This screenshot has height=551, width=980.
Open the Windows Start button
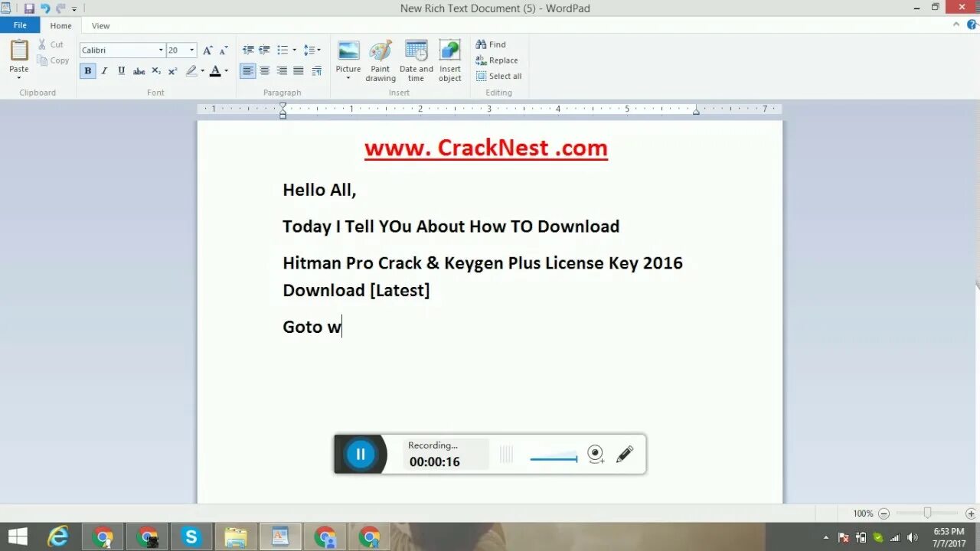click(18, 537)
